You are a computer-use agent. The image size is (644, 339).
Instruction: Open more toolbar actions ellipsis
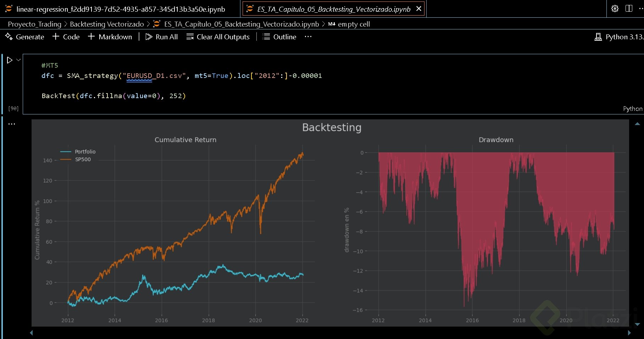(308, 37)
